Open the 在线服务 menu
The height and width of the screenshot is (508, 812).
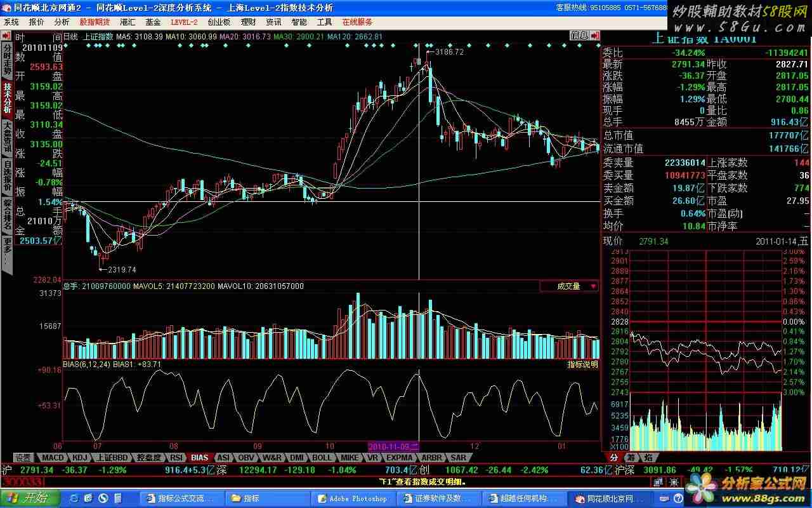(357, 22)
